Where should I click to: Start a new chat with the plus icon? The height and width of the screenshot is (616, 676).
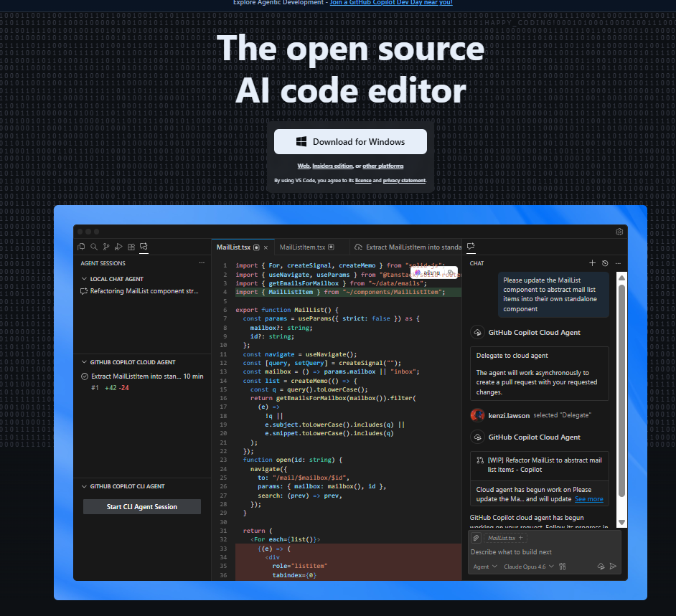click(x=592, y=263)
